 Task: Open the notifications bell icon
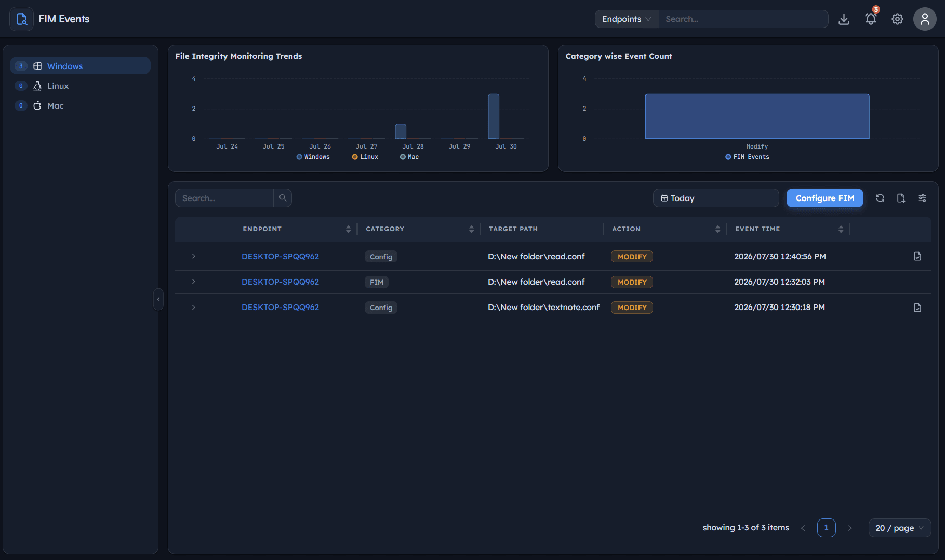tap(871, 19)
